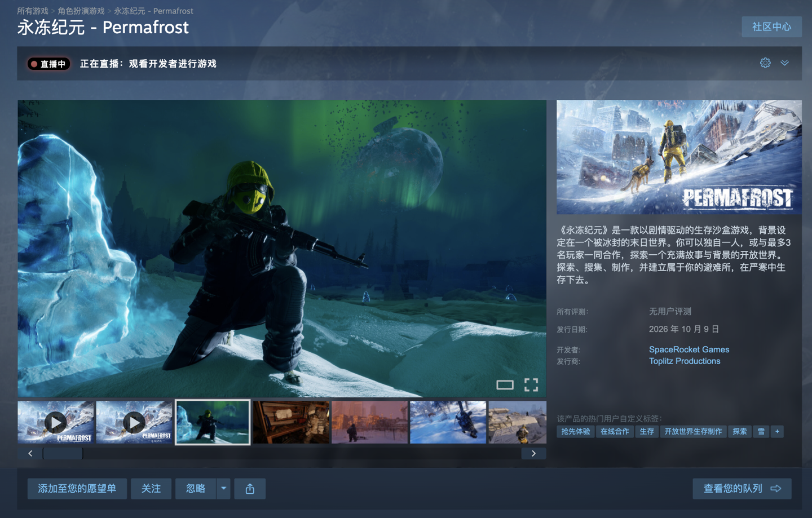The width and height of the screenshot is (812, 518).
Task: Click the share icon button
Action: [250, 489]
